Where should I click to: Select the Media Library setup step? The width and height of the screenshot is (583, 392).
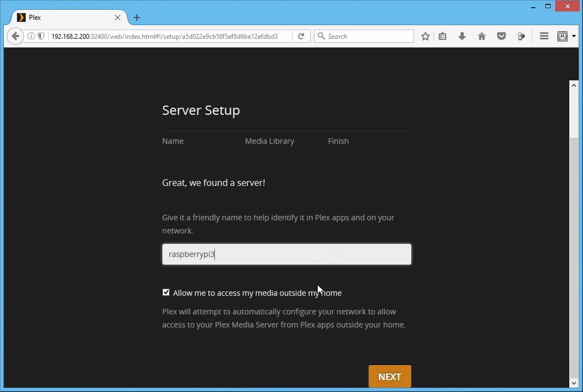[270, 141]
